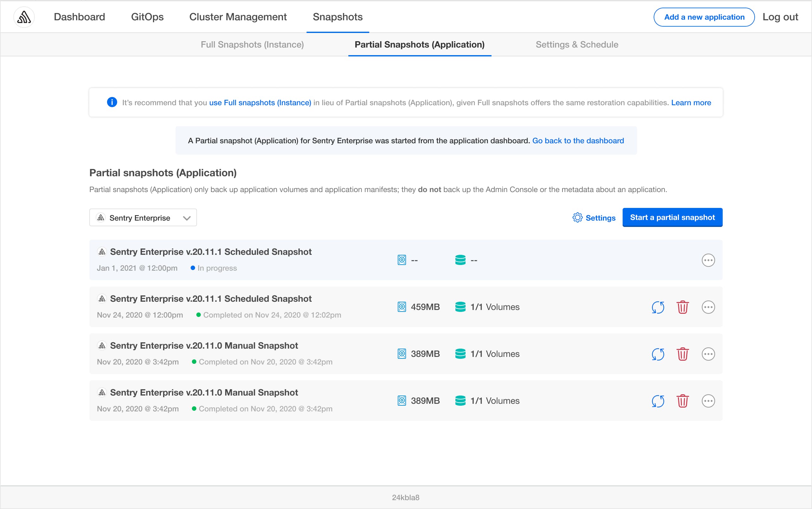Toggle the Settings gear icon for snapshots
This screenshot has width=812, height=509.
pos(578,217)
